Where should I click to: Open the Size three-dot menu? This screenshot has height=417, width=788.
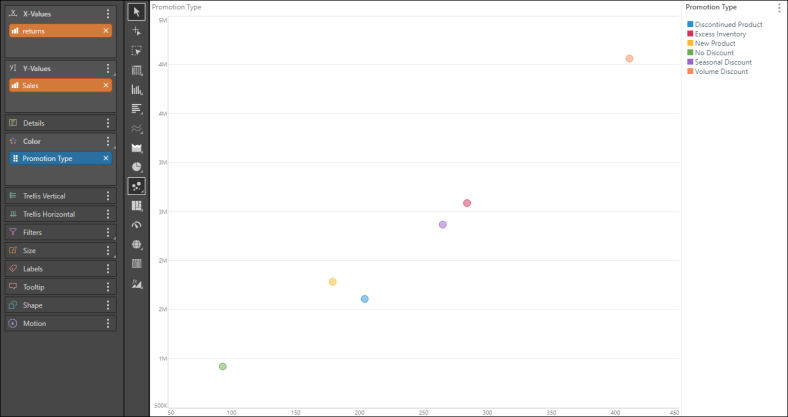click(108, 250)
